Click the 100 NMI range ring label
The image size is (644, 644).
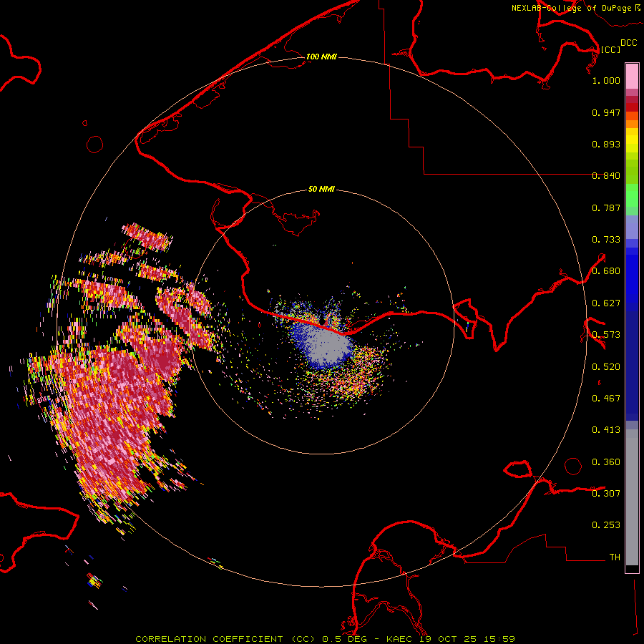pyautogui.click(x=321, y=57)
